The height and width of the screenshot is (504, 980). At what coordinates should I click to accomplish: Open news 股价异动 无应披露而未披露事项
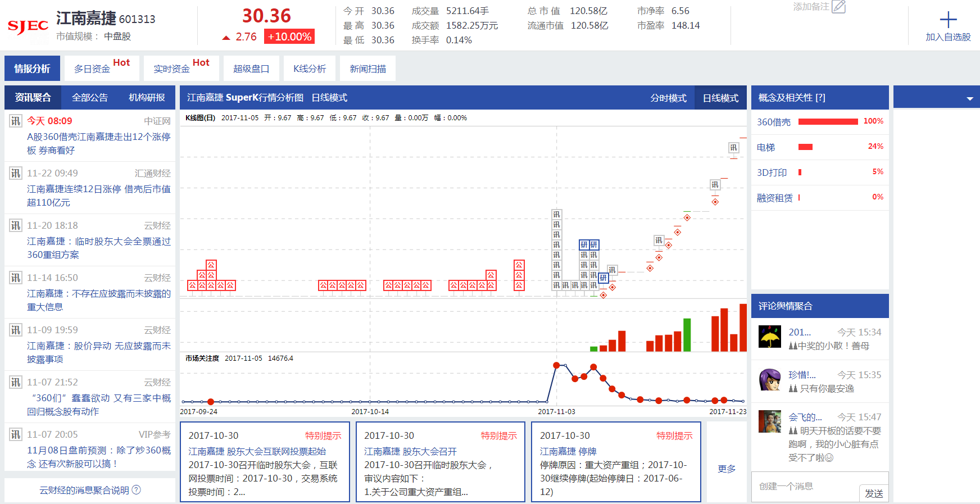99,352
